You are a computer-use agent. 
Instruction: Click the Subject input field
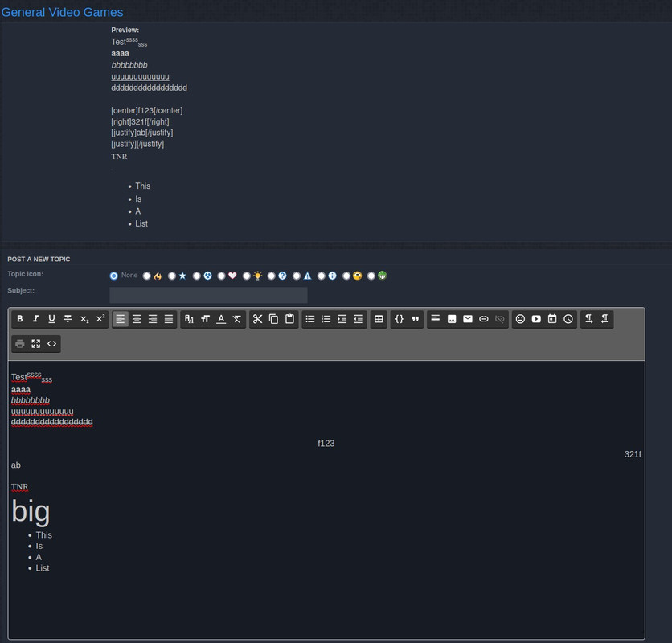coord(208,295)
